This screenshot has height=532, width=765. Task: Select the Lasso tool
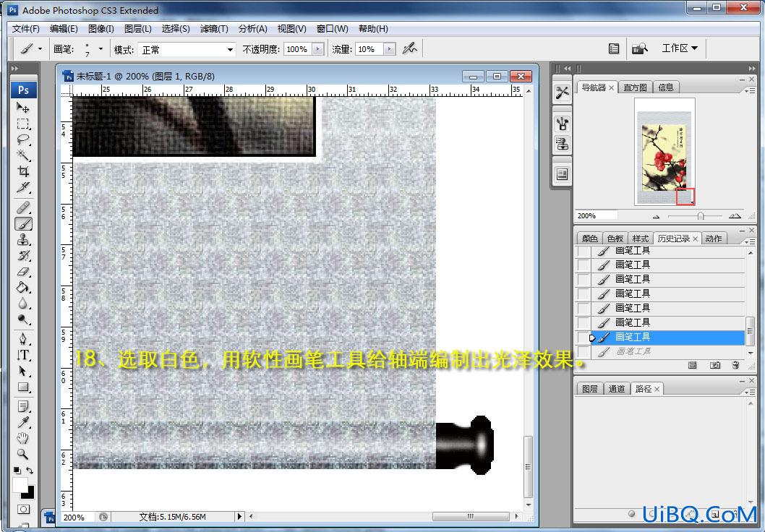(23, 140)
